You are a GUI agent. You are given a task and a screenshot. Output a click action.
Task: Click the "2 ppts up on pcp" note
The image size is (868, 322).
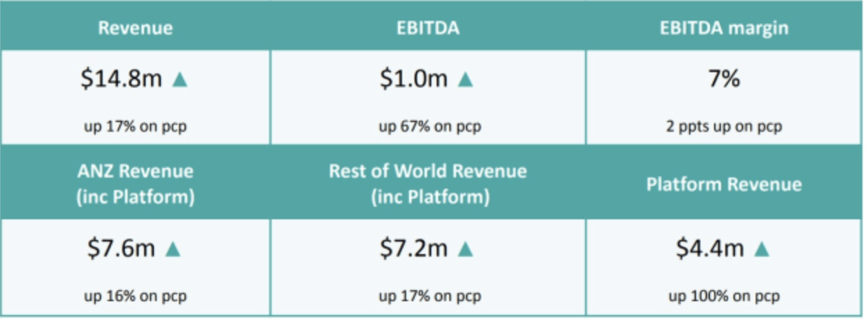pos(724,126)
